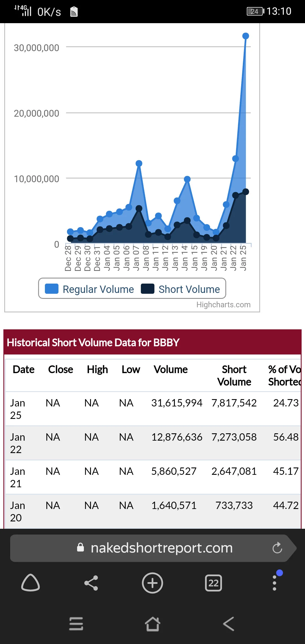Tap the padlock icon in address bar
305x644 pixels.
coord(80,547)
